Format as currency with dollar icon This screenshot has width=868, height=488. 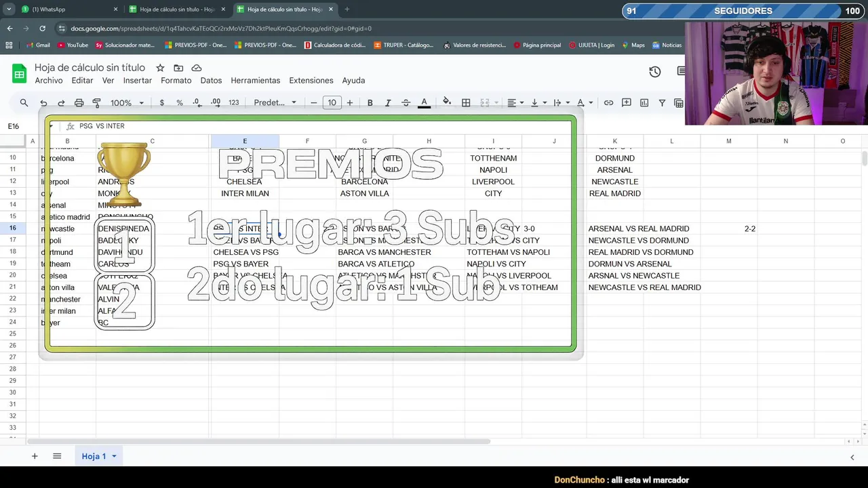click(161, 102)
